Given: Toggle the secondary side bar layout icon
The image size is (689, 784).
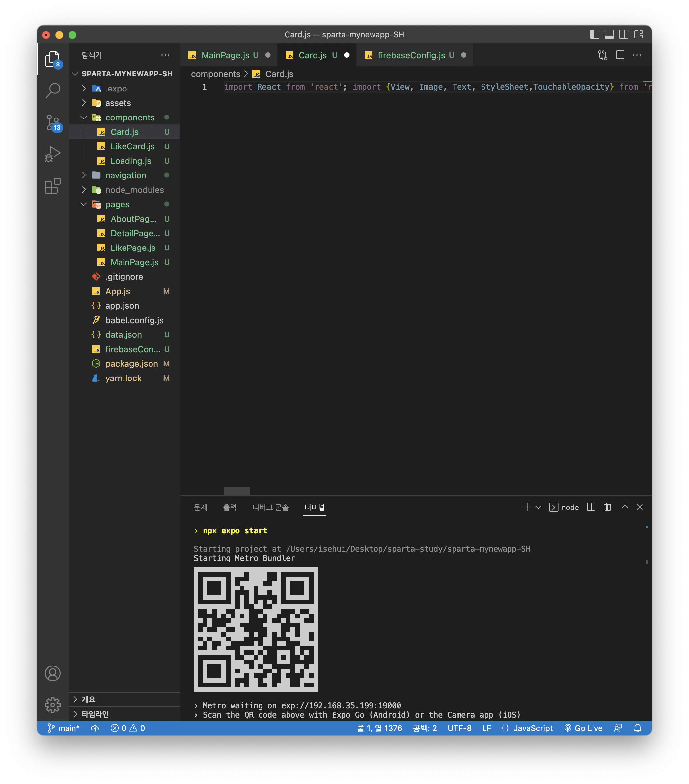Looking at the screenshot, I should click(624, 35).
